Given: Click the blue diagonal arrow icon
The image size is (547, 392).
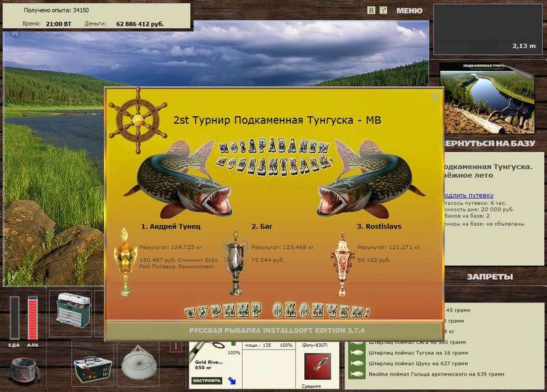Looking at the screenshot, I should click(232, 380).
